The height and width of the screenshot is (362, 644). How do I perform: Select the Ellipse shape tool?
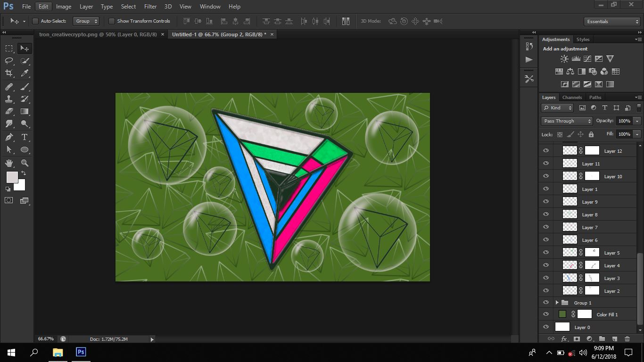[25, 149]
